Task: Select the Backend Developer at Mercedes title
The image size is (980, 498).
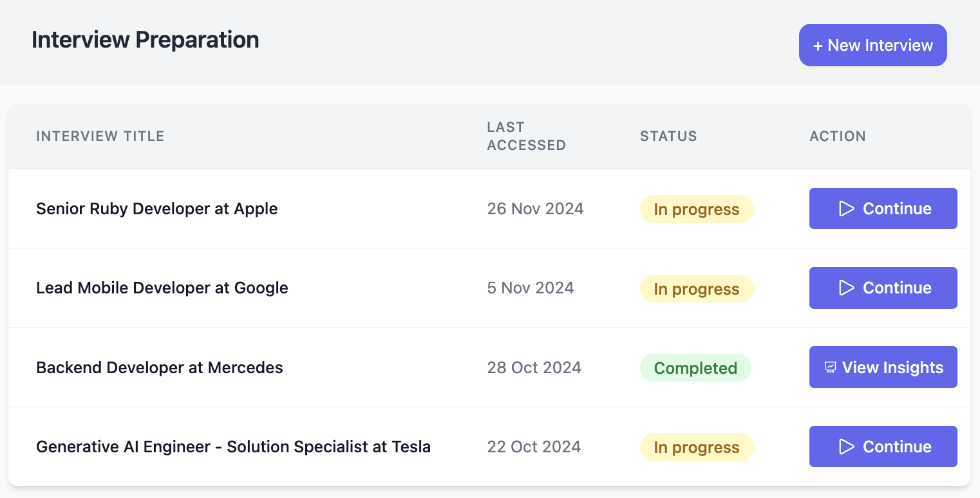Action: point(160,367)
